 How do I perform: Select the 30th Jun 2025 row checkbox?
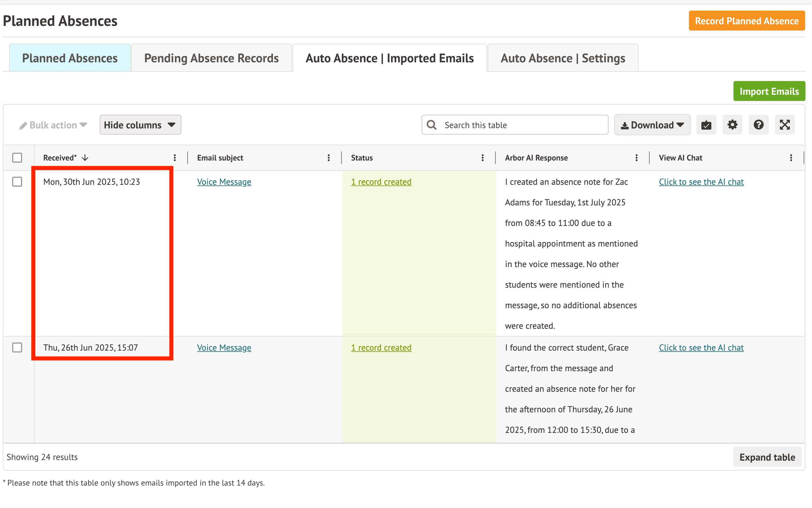17,182
